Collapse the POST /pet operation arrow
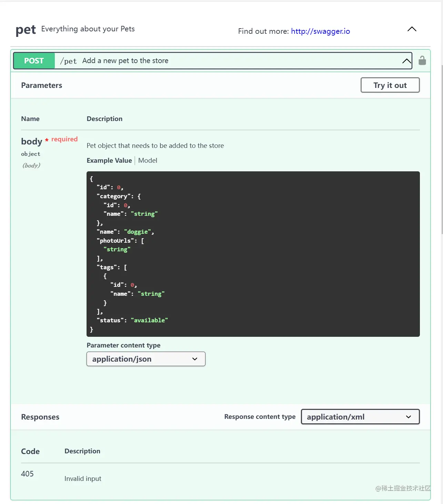This screenshot has width=443, height=504. (x=406, y=61)
